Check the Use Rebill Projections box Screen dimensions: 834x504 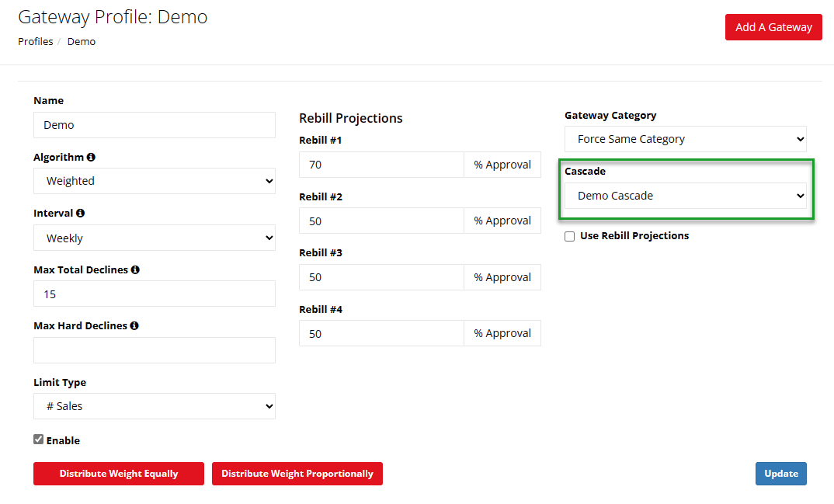(570, 236)
